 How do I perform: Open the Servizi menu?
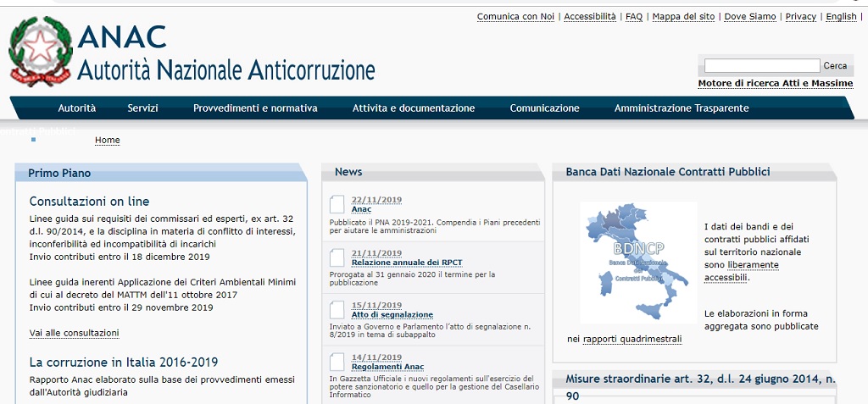pyautogui.click(x=142, y=108)
